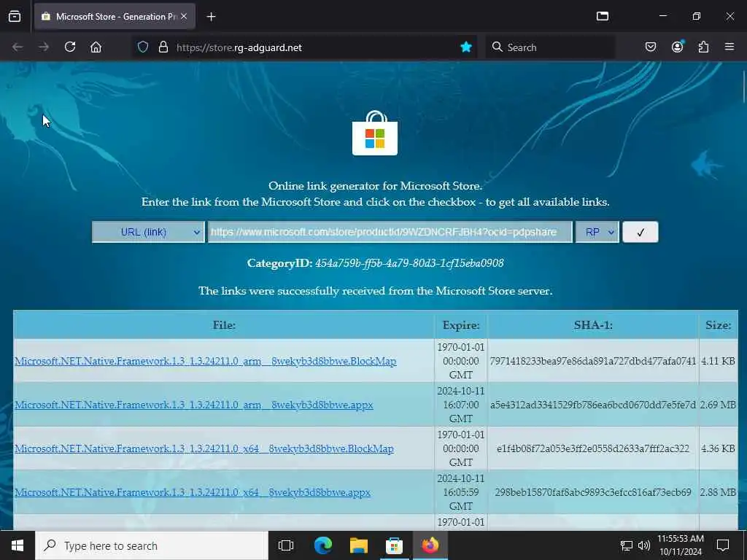This screenshot has width=747, height=560.
Task: Open the Firefox View icon in tab bar
Action: point(15,16)
